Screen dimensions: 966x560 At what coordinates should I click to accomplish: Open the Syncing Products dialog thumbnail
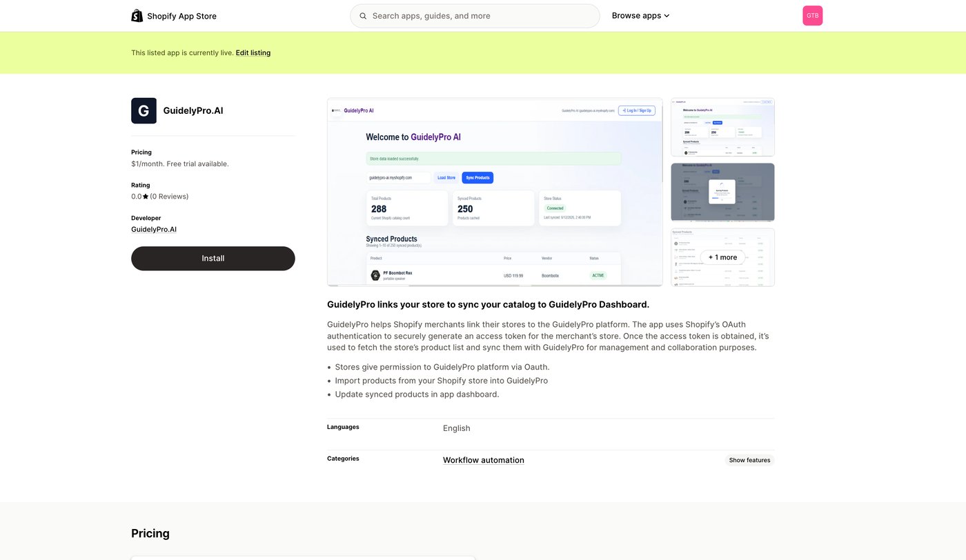[x=722, y=192]
